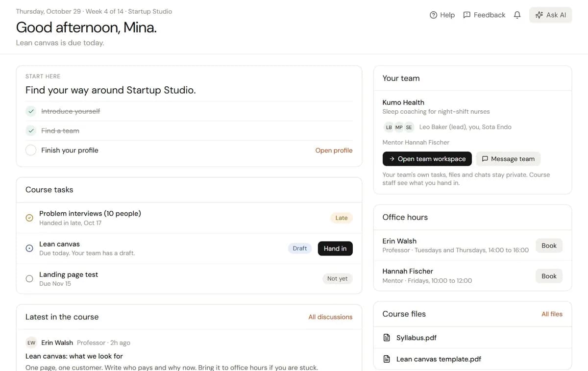Uncheck the Introduce yourself checkmark
Image resolution: width=588 pixels, height=371 pixels.
(x=31, y=111)
